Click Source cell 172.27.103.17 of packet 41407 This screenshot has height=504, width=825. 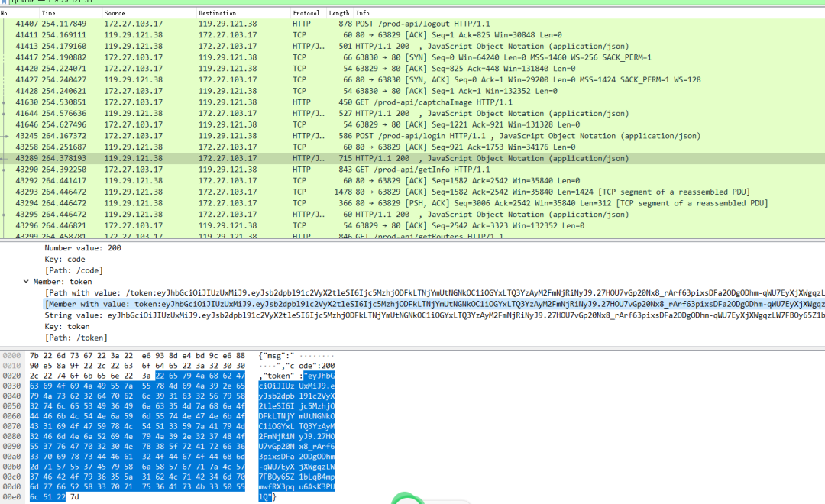click(x=133, y=24)
